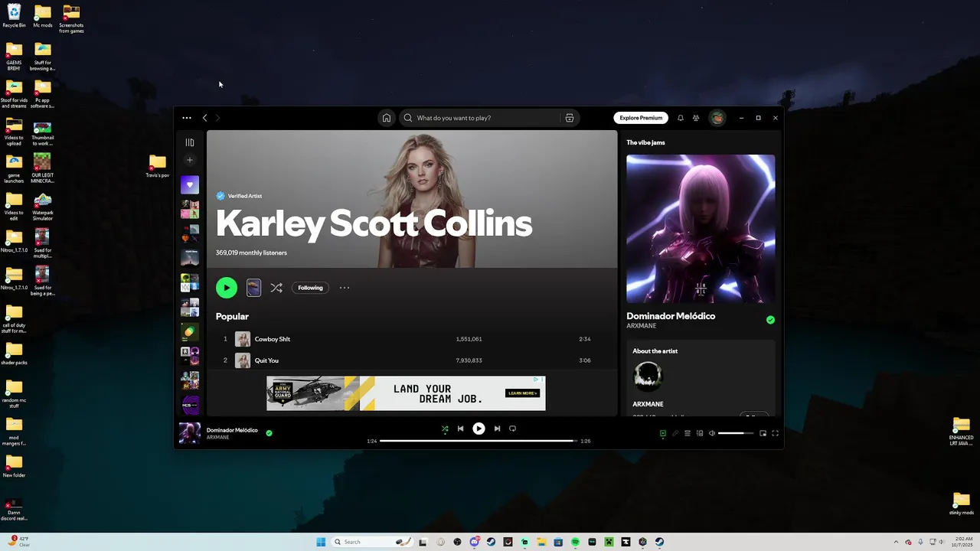Play Karley Scott Collins with the green button
Screen dimensions: 980x551
(227, 288)
